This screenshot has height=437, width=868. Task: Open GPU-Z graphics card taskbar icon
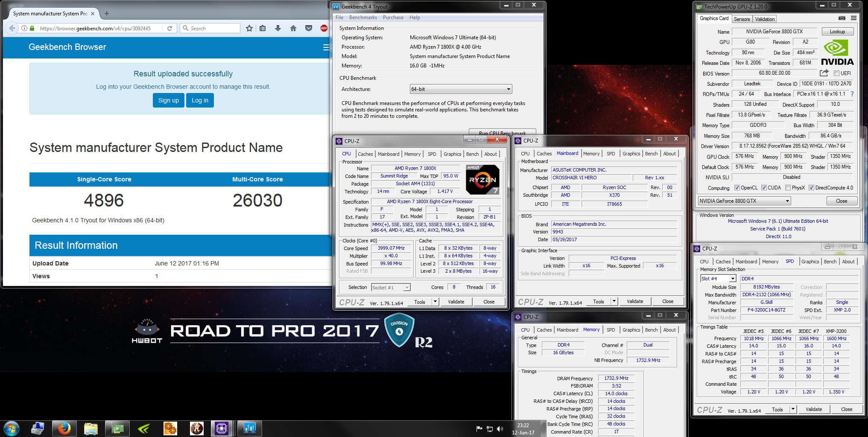(x=117, y=428)
